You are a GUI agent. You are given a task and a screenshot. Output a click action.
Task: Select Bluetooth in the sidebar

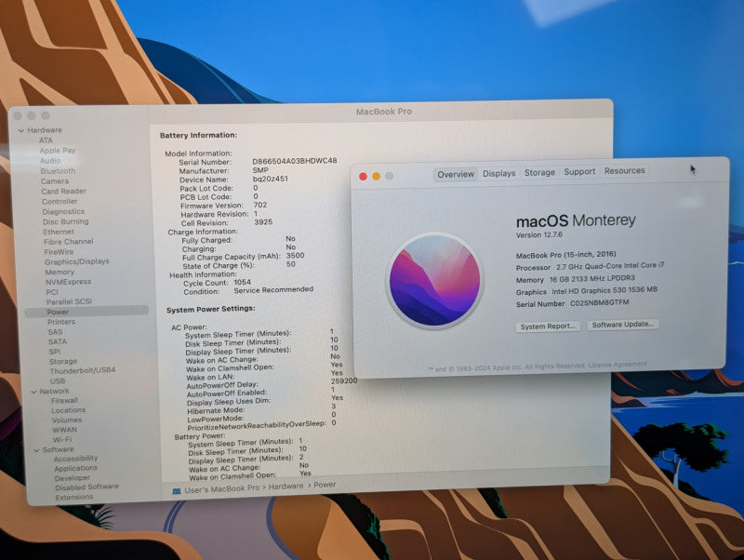(x=58, y=171)
